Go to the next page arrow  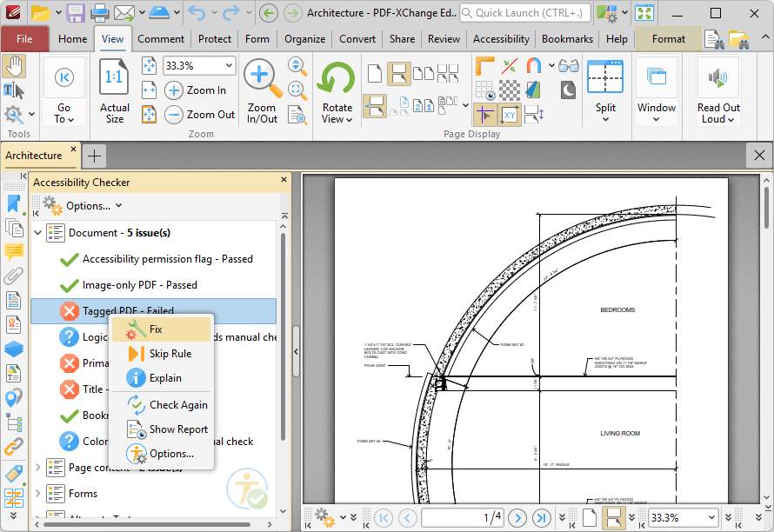[x=517, y=518]
